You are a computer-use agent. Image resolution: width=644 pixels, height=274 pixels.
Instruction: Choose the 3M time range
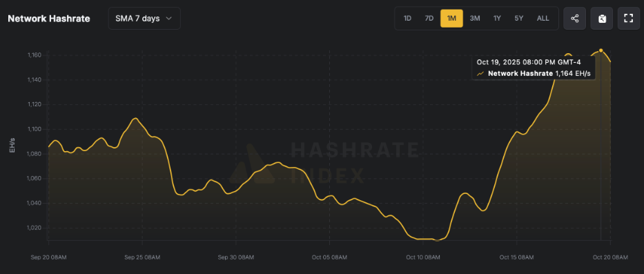pyautogui.click(x=475, y=19)
